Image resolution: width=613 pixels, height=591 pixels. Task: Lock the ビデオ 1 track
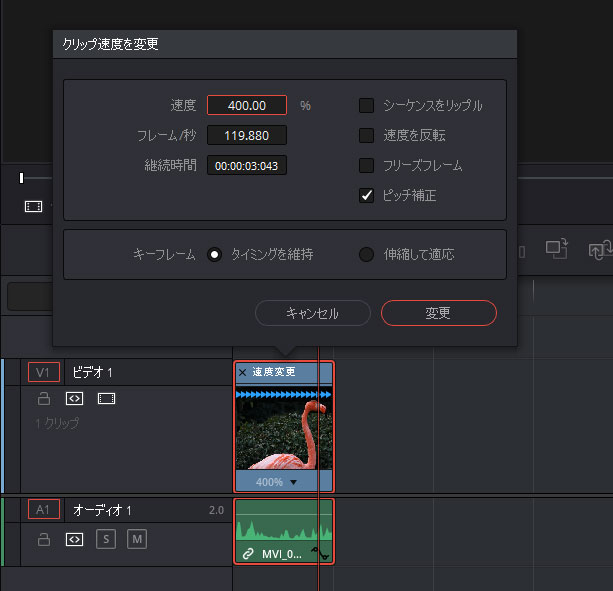coord(43,399)
